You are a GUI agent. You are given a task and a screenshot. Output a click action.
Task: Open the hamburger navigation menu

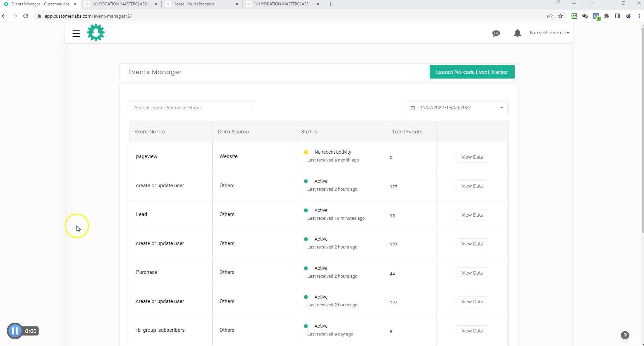coord(76,33)
